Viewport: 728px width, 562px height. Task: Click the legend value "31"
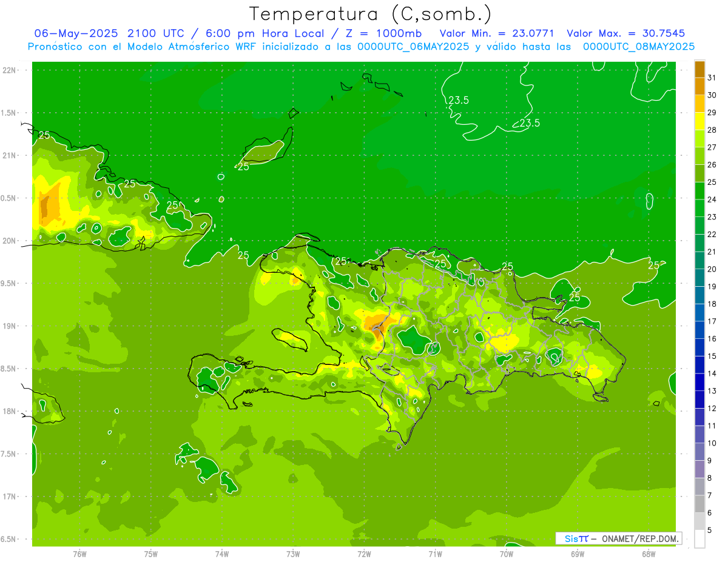click(712, 78)
